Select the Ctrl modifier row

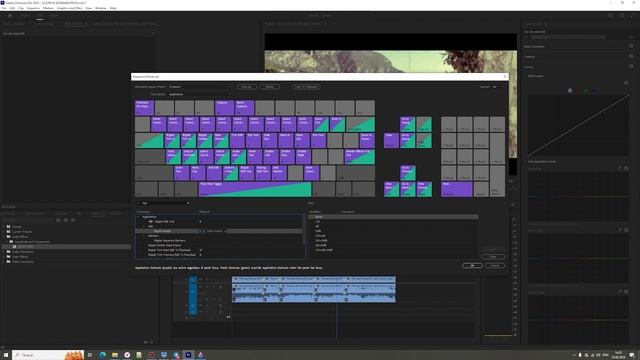coord(393,222)
